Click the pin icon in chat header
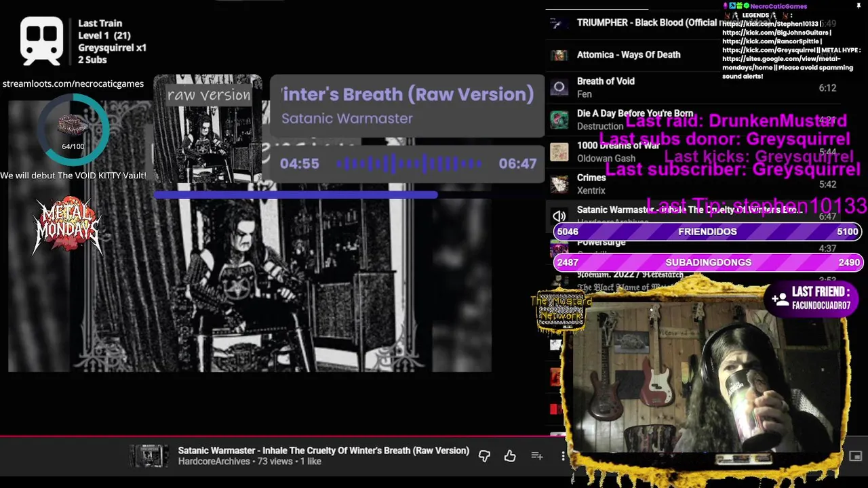The height and width of the screenshot is (488, 868). tap(859, 6)
